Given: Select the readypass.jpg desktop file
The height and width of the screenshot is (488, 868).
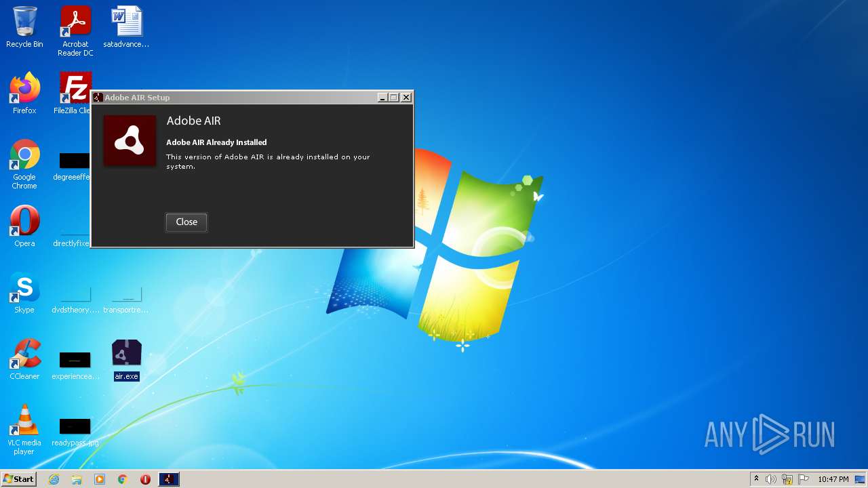Looking at the screenshot, I should 75,432.
